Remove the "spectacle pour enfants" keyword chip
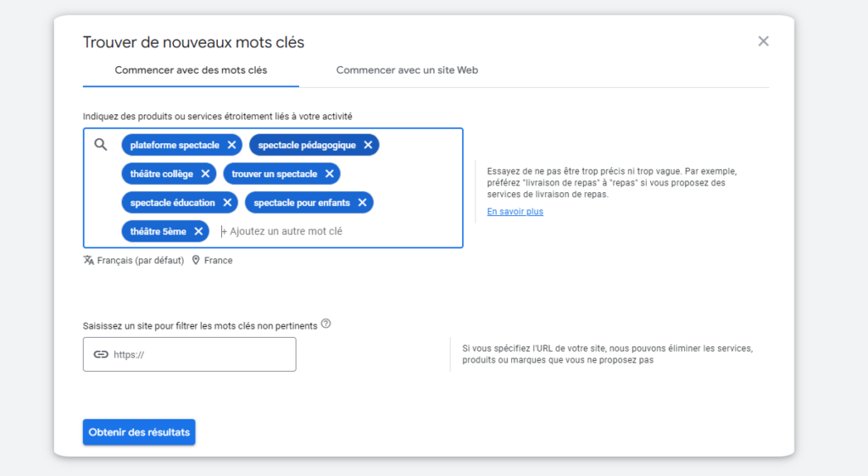 click(362, 202)
